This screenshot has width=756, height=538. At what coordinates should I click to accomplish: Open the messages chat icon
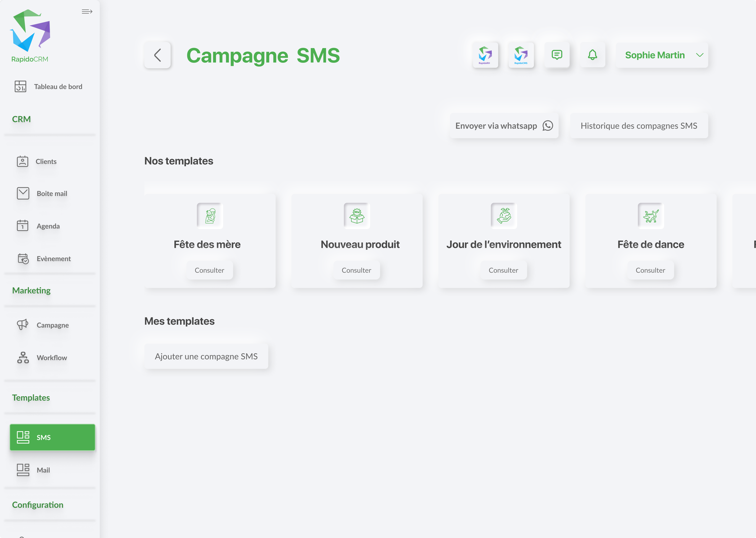pos(557,55)
